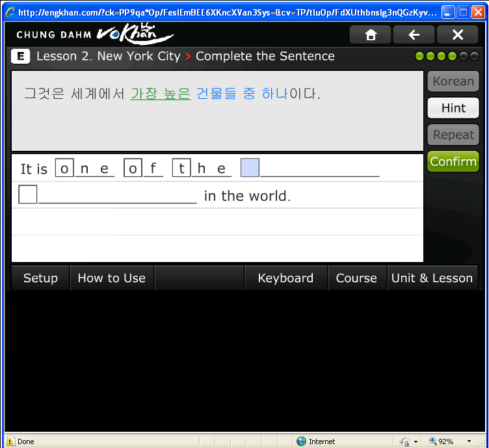Close the lesson with the X button
489x448 pixels.
(x=458, y=34)
